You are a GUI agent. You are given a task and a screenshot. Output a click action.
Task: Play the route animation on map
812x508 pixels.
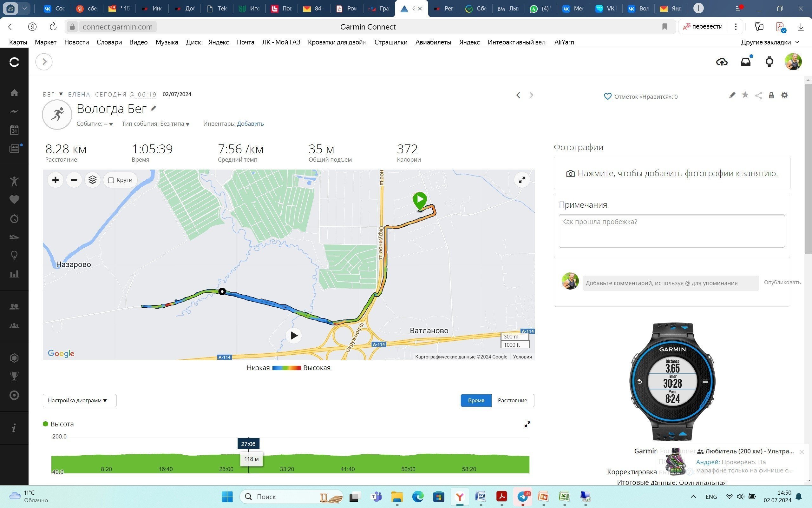tap(294, 335)
